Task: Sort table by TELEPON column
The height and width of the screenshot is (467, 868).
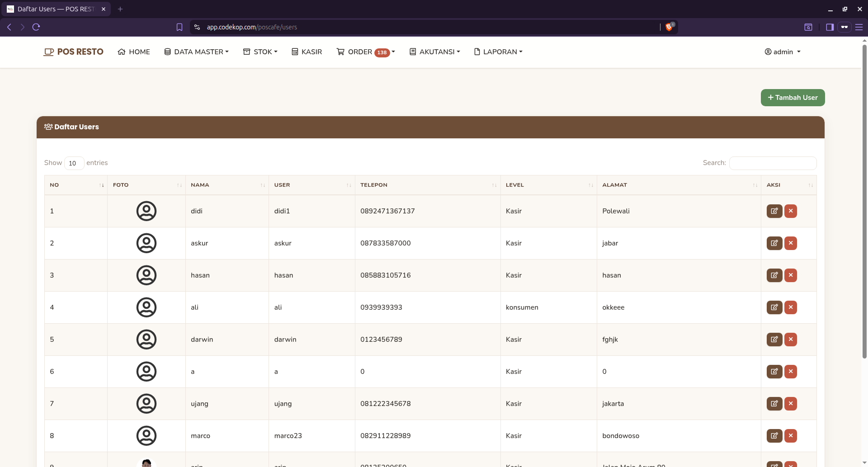Action: [x=428, y=185]
